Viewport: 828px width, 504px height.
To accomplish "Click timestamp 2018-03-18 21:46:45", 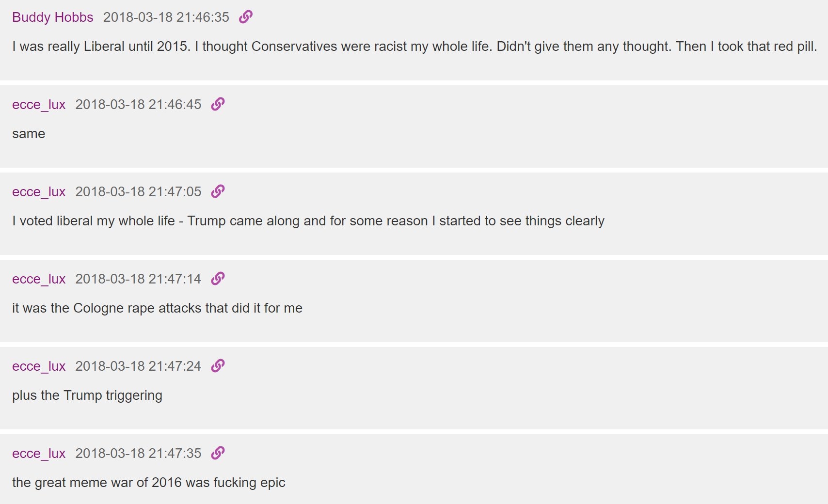I will tap(138, 104).
